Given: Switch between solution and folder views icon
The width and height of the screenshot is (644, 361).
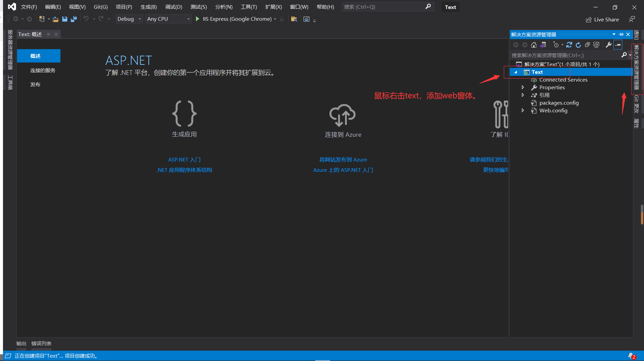Looking at the screenshot, I should (x=543, y=45).
